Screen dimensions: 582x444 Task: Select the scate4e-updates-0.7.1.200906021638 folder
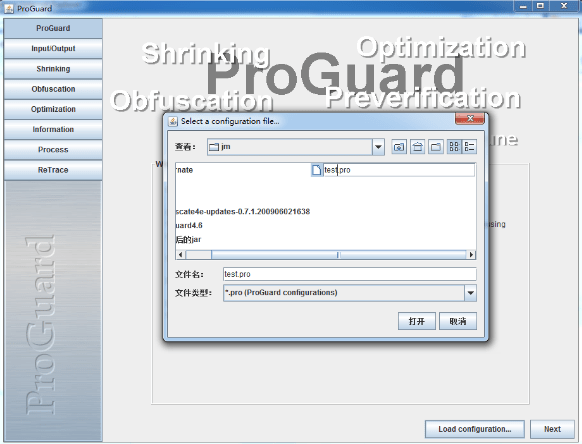243,212
